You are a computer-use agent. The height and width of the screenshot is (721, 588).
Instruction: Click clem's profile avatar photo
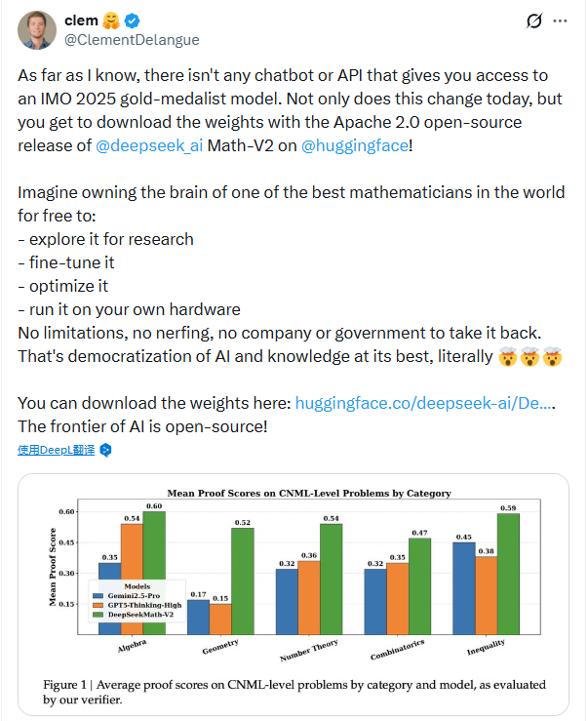point(34,31)
